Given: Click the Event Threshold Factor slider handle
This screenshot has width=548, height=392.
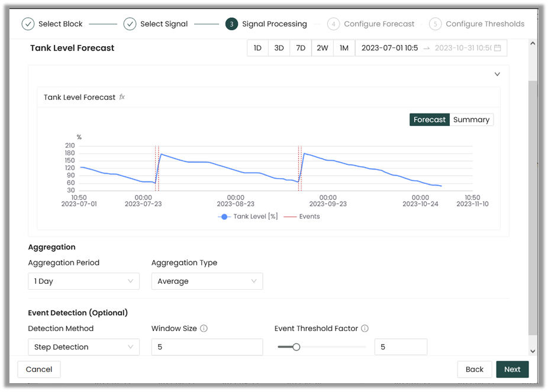Looking at the screenshot, I should 296,347.
